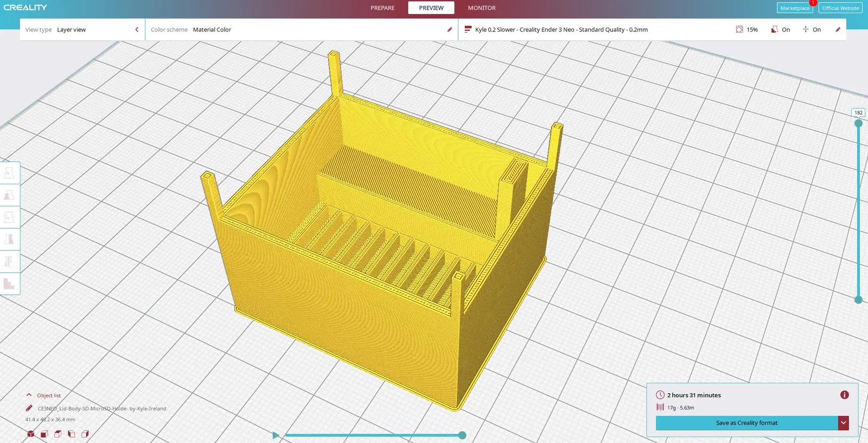Switch to left side view cube icon
868x443 pixels.
coord(72,434)
